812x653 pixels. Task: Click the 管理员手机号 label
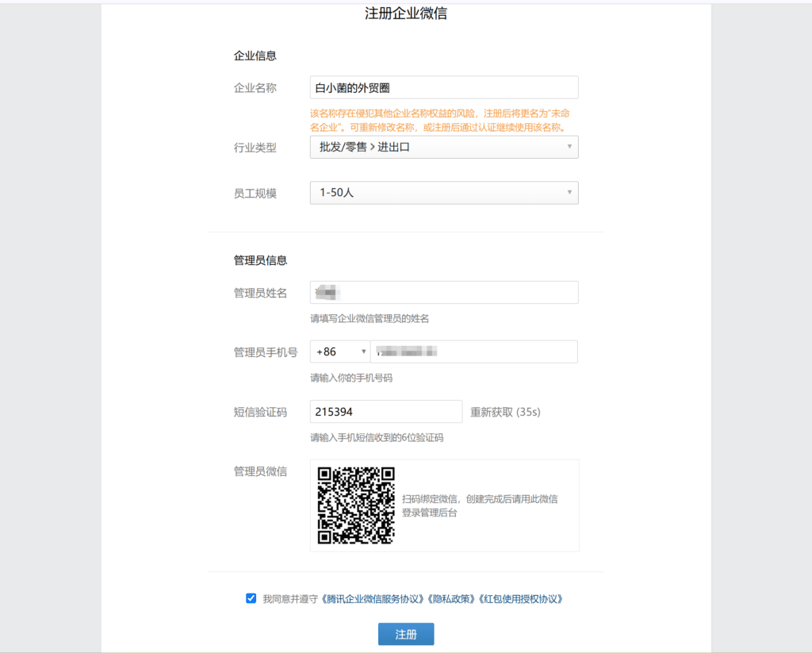(x=266, y=353)
